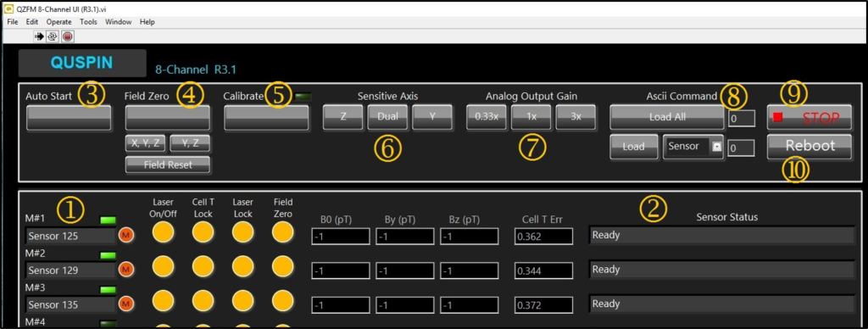The image size is (868, 329).
Task: Click Cell T Err value 0.372
Action: (542, 305)
